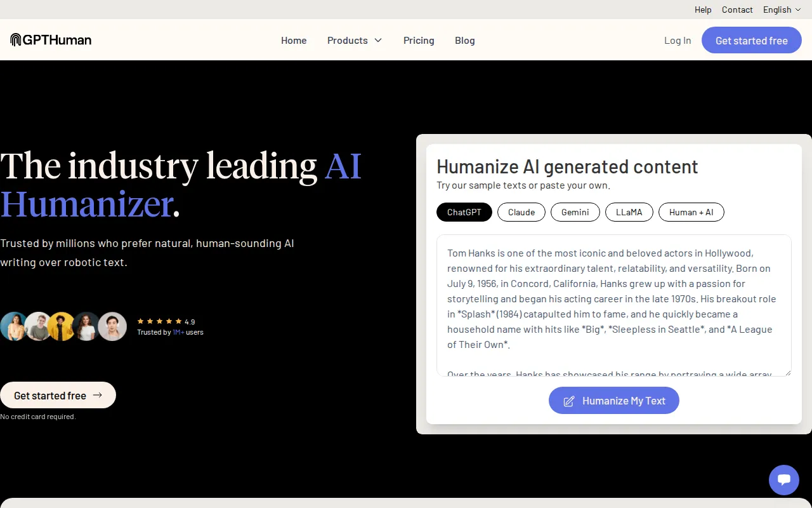Click the "Humanize AI generated content" heading
This screenshot has width=812, height=508.
click(x=567, y=166)
